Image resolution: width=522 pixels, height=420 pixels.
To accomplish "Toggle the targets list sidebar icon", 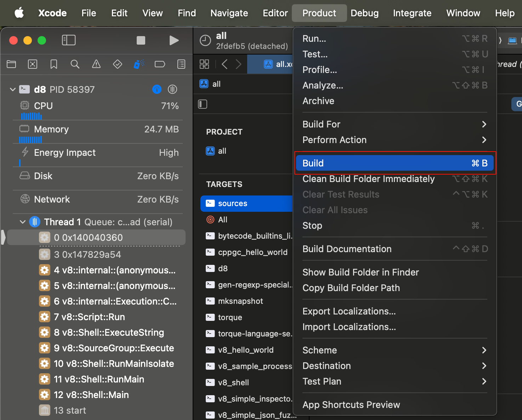I will [x=203, y=104].
